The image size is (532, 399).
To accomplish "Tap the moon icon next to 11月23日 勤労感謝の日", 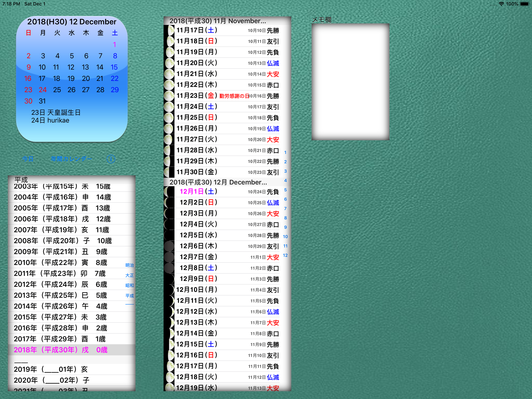I will (x=169, y=96).
